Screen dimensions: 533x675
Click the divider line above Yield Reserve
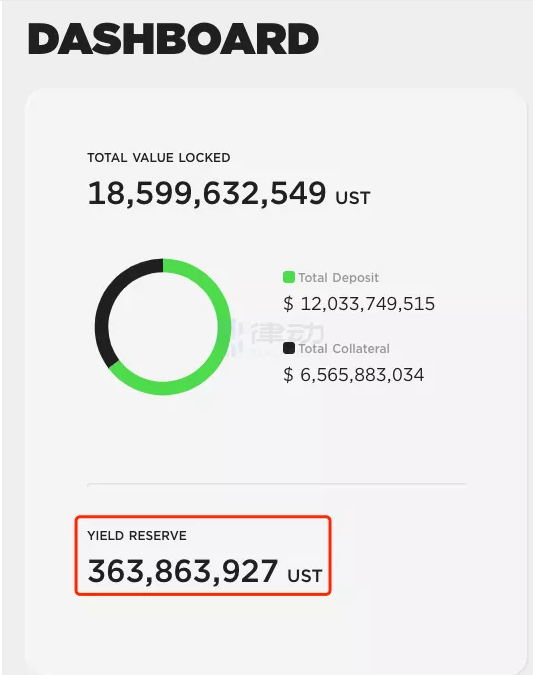(x=277, y=484)
